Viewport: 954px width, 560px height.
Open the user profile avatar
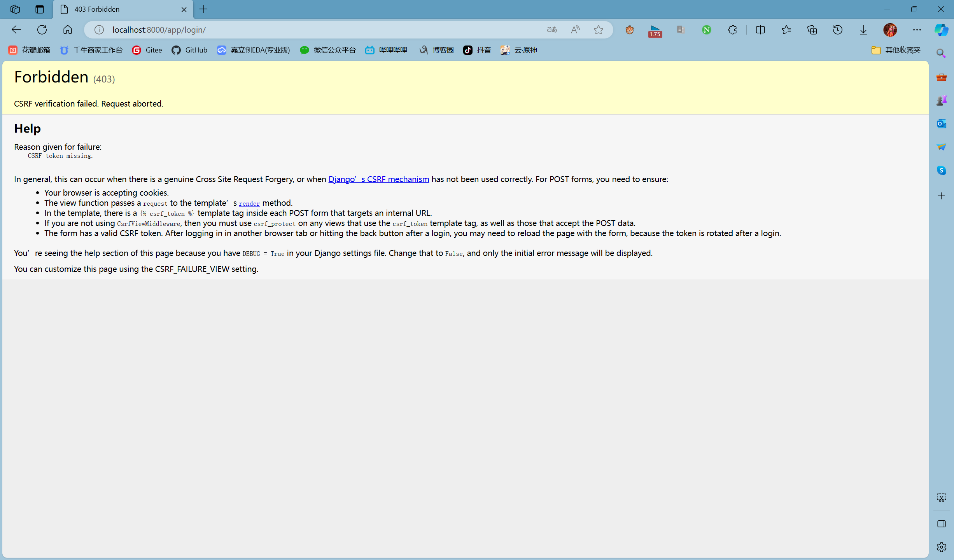point(890,30)
